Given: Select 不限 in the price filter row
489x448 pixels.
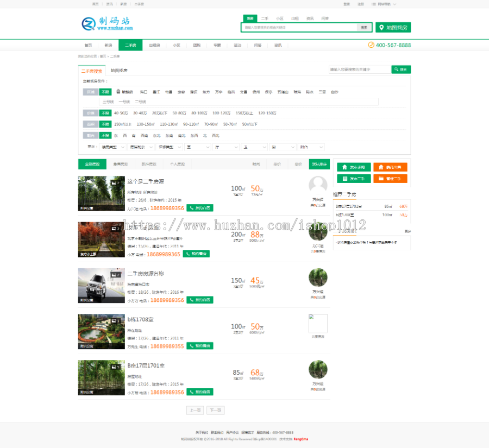Looking at the screenshot, I should click(x=105, y=113).
